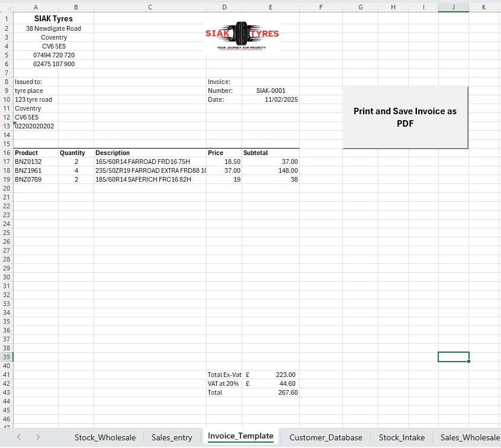Click the left sheet navigation arrow

coord(18,437)
